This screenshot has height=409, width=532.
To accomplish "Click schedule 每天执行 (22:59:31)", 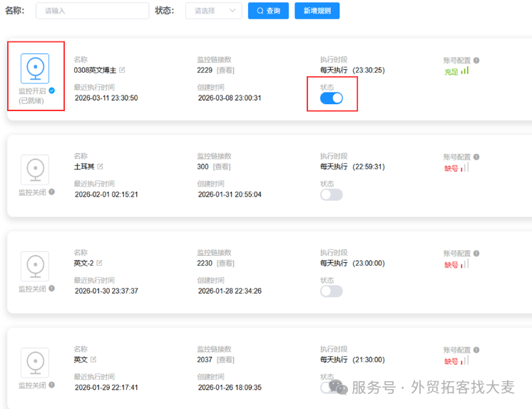I will [x=352, y=167].
